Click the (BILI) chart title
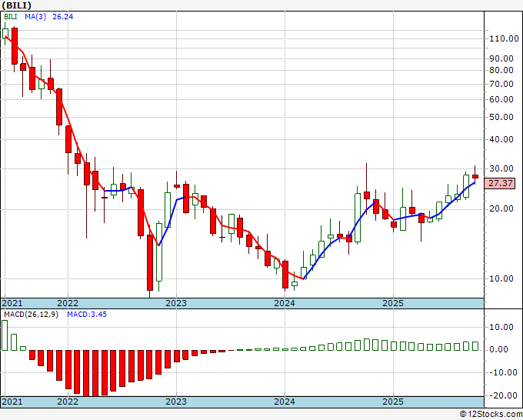This screenshot has width=523, height=420. pyautogui.click(x=17, y=5)
